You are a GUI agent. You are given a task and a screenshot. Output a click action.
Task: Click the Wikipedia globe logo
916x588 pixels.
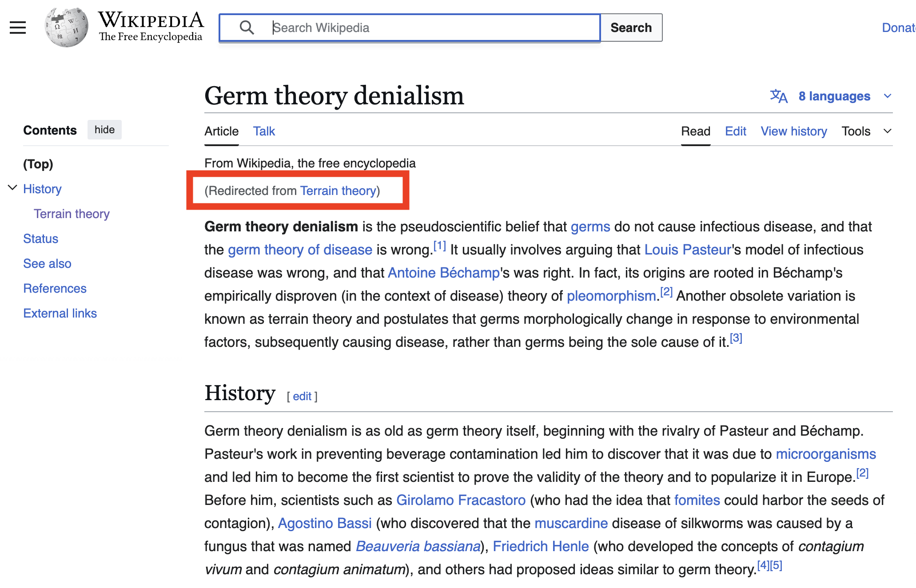(66, 27)
